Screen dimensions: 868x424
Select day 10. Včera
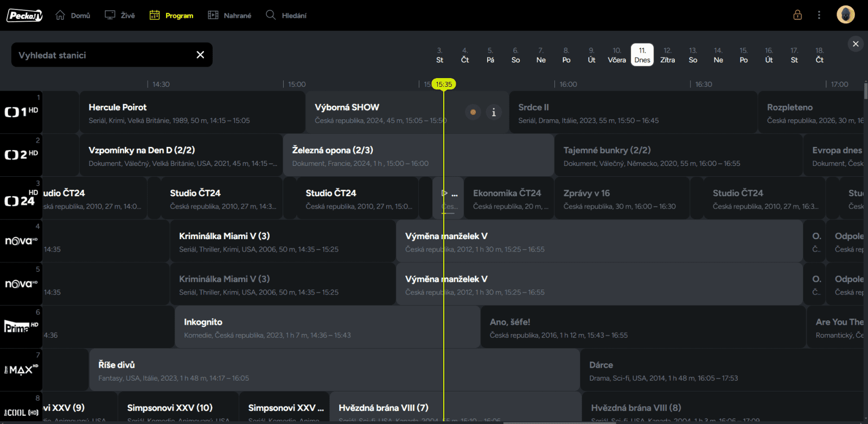coord(617,55)
